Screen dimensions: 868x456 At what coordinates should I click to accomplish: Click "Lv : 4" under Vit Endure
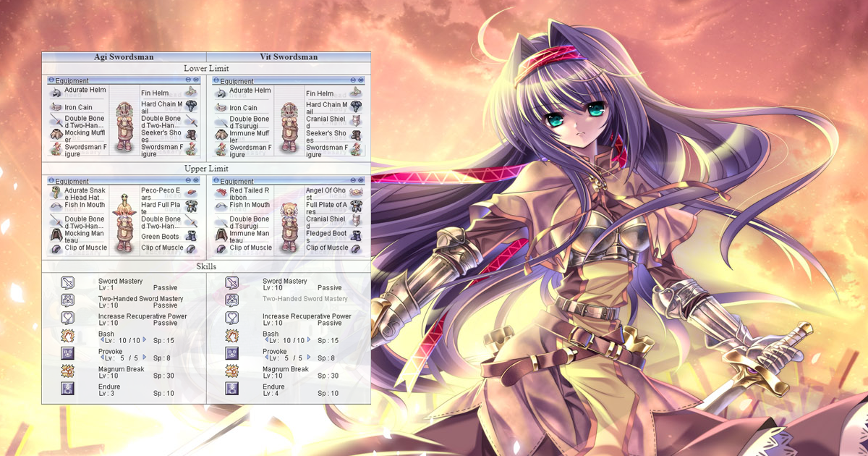[x=272, y=393]
